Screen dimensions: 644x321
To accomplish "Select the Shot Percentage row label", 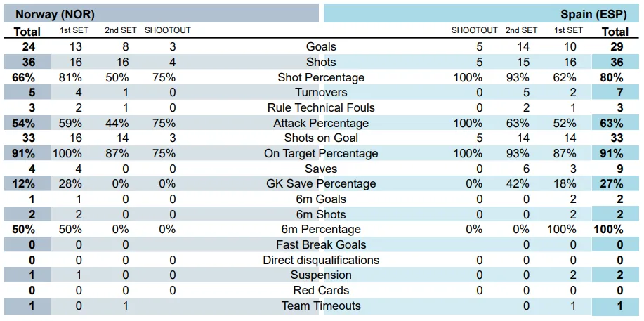I will 321,77.
